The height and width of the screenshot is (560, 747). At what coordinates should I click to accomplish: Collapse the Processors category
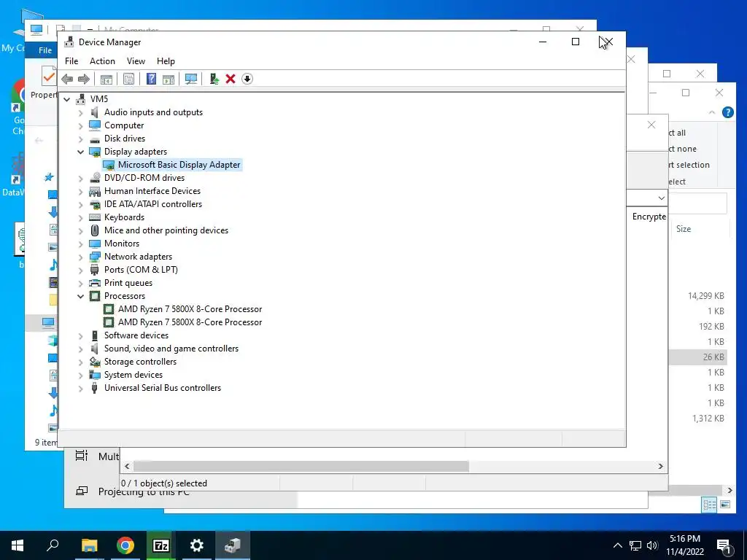coord(80,296)
